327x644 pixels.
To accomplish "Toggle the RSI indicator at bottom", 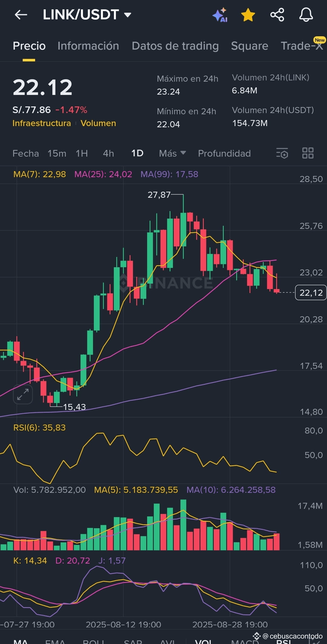I will [x=284, y=641].
